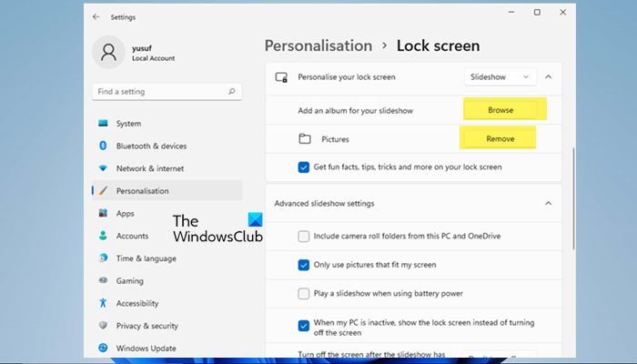Open the Slideshow dropdown menu
Viewport: 637px width, 364px height.
pyautogui.click(x=500, y=77)
